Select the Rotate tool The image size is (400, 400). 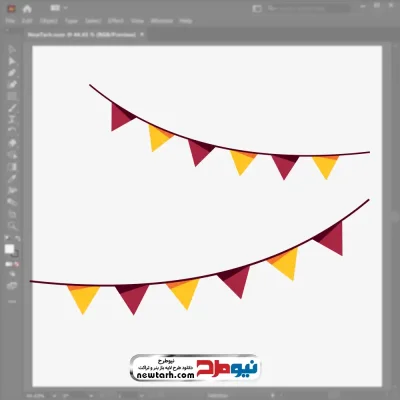point(12,131)
